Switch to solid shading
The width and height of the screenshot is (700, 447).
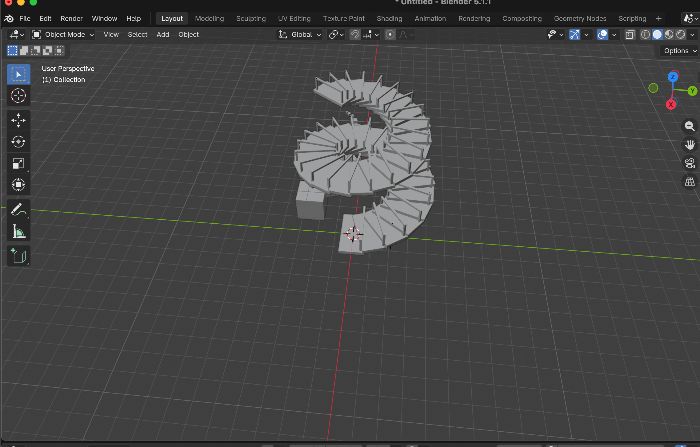coord(657,34)
